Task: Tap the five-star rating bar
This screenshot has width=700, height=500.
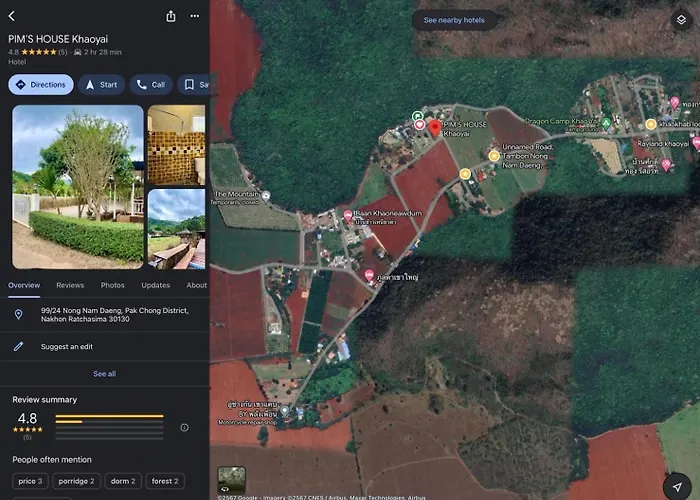Action: click(x=109, y=416)
